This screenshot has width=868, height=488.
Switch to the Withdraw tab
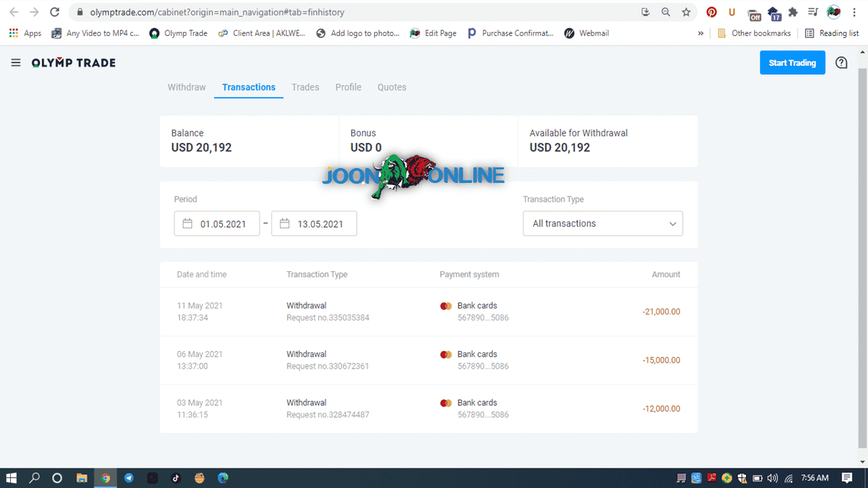pyautogui.click(x=186, y=87)
